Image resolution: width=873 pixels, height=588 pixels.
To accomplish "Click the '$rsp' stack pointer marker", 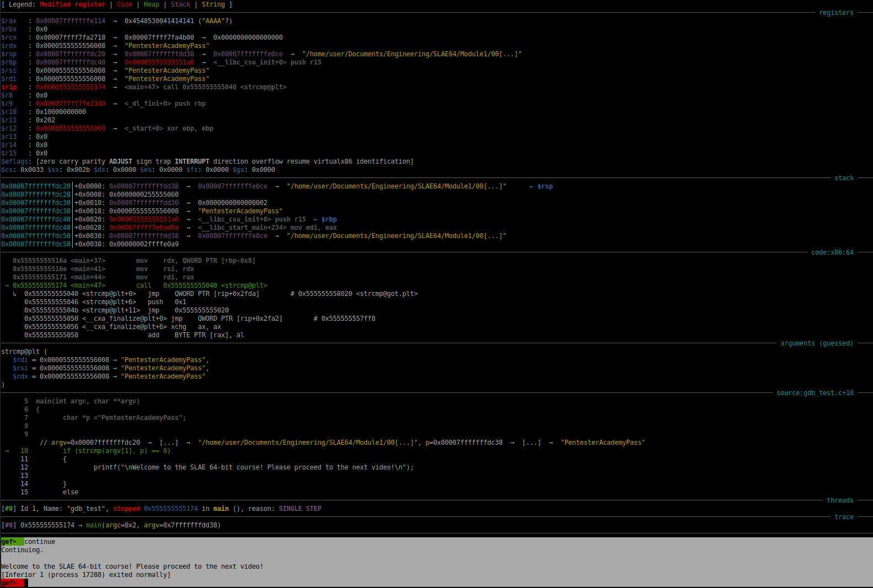I will pyautogui.click(x=541, y=186).
